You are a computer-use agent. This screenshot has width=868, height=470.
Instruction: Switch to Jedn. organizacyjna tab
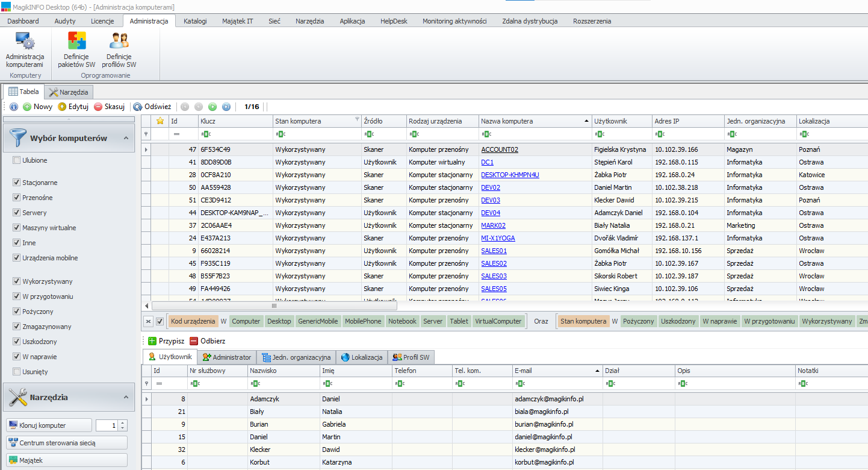coord(296,357)
